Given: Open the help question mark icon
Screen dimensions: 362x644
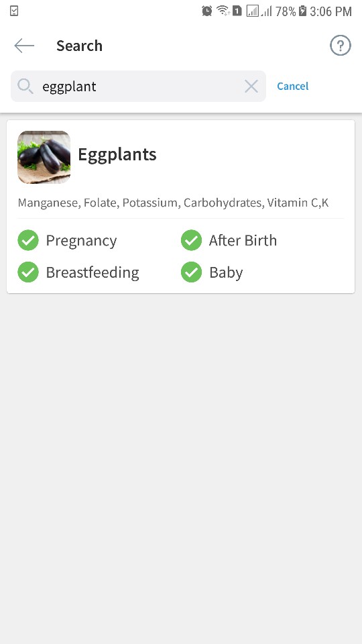Looking at the screenshot, I should tap(341, 45).
